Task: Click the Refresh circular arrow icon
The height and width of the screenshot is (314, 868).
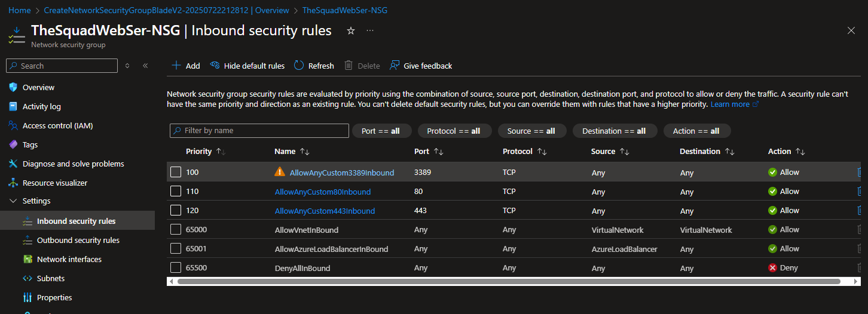Action: click(x=299, y=66)
